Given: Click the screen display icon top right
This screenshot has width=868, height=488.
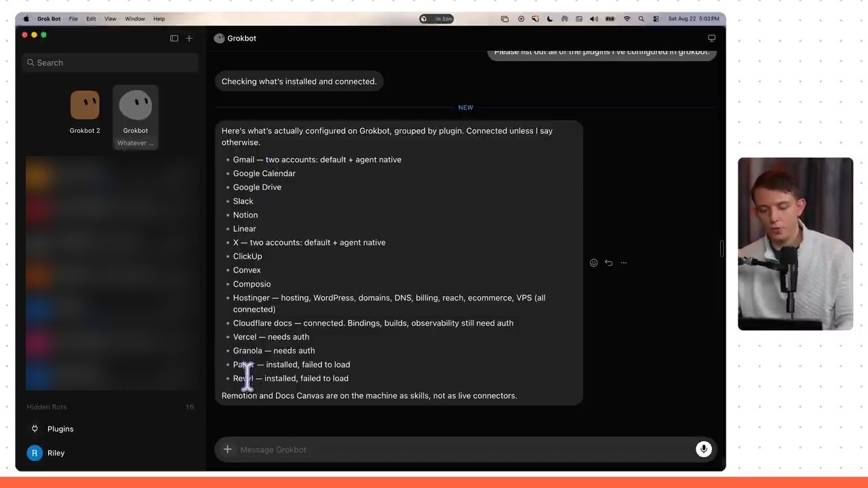Looking at the screenshot, I should click(711, 39).
